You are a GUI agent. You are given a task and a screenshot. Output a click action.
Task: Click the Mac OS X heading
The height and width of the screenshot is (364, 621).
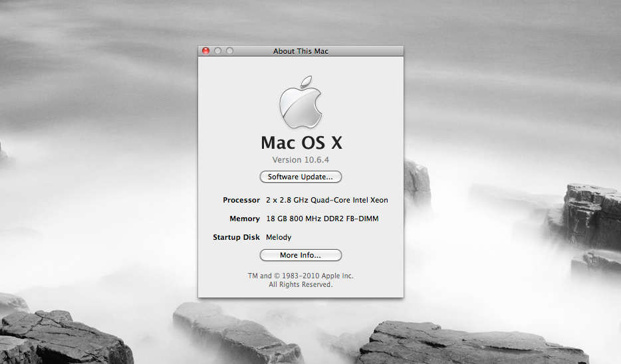[301, 143]
